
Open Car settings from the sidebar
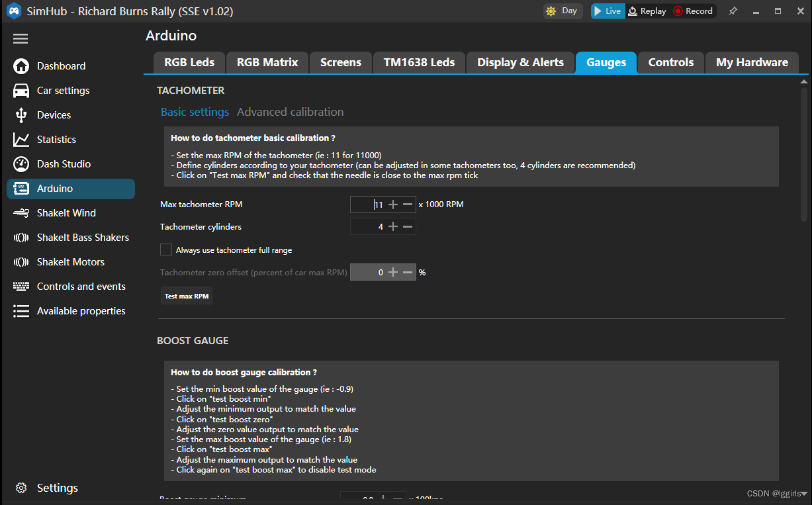71,91
